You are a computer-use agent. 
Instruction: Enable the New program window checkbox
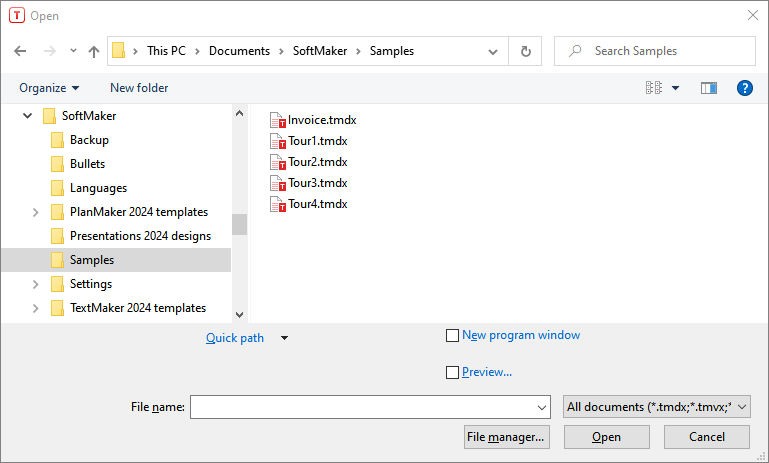[452, 336]
